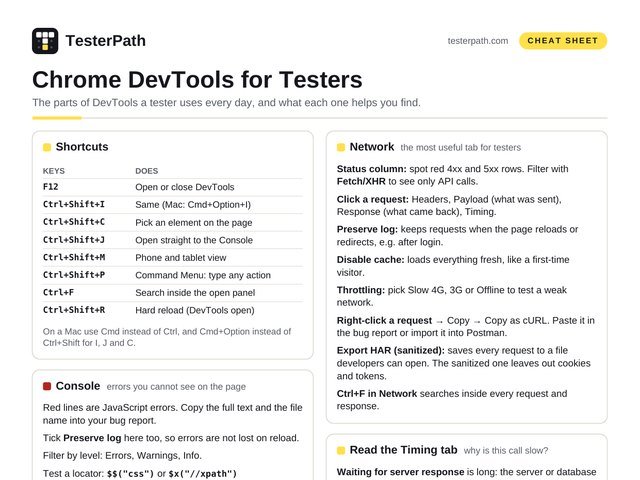Click the Ctrl+F in Network paragraph
The height and width of the screenshot is (480, 640).
pos(452,400)
